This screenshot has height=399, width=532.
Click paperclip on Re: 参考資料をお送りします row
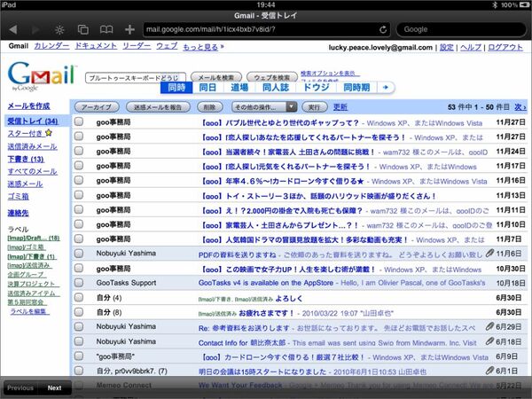489,326
